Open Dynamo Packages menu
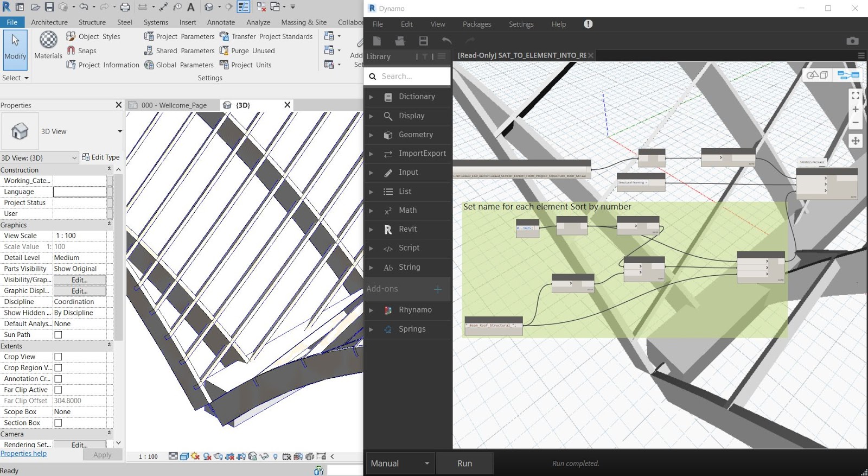The height and width of the screenshot is (476, 868). pos(477,24)
